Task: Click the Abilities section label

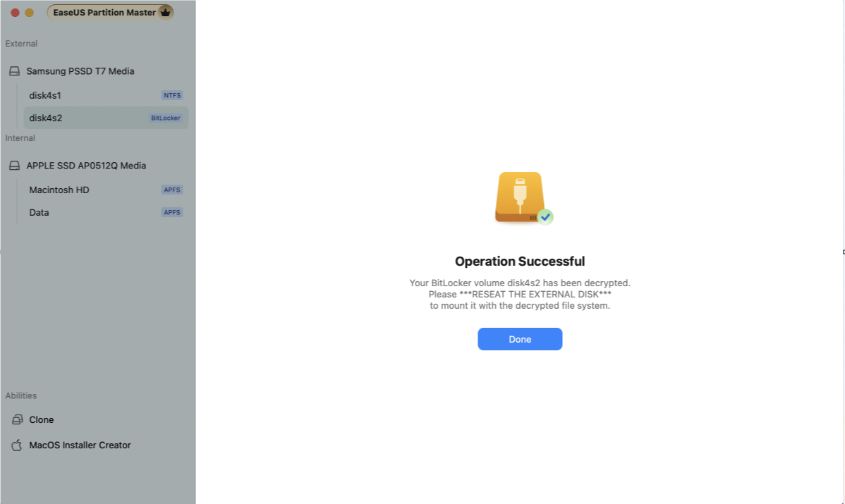Action: point(21,395)
